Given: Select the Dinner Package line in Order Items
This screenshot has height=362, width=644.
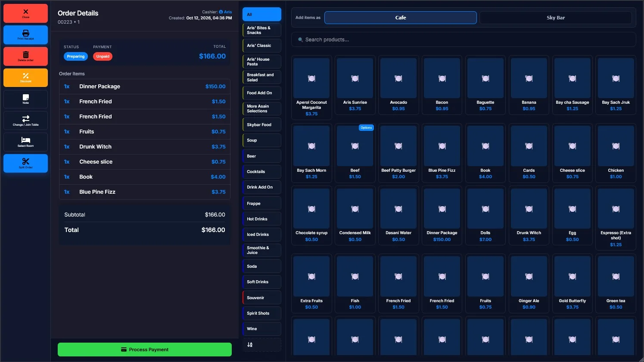Looking at the screenshot, I should pyautogui.click(x=145, y=87).
